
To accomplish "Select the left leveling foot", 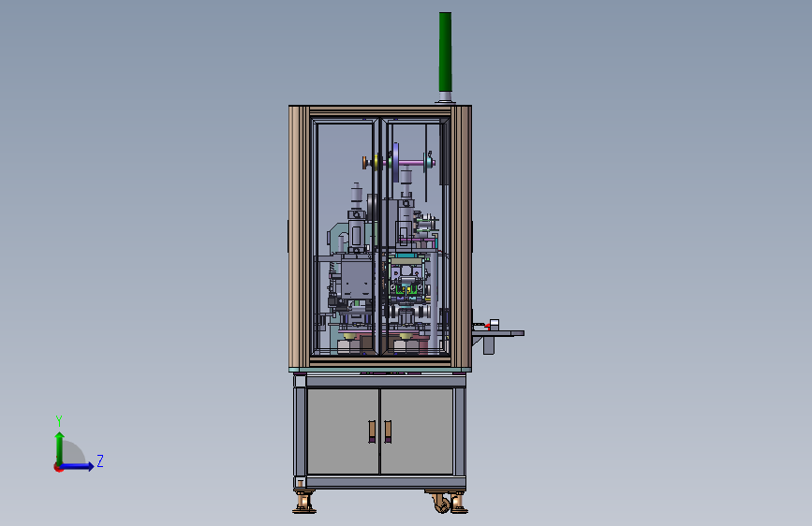I will point(304,503).
